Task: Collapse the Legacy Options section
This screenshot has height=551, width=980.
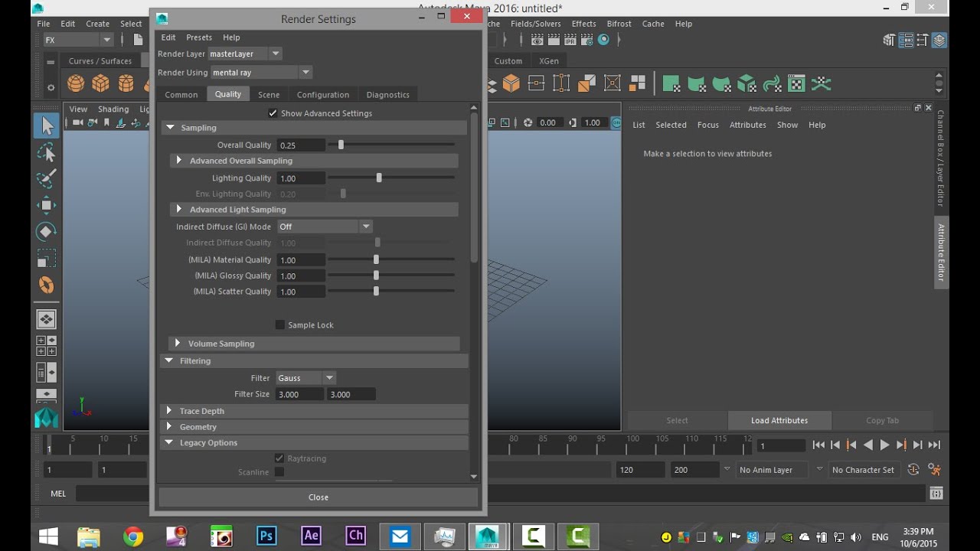Action: [x=169, y=442]
